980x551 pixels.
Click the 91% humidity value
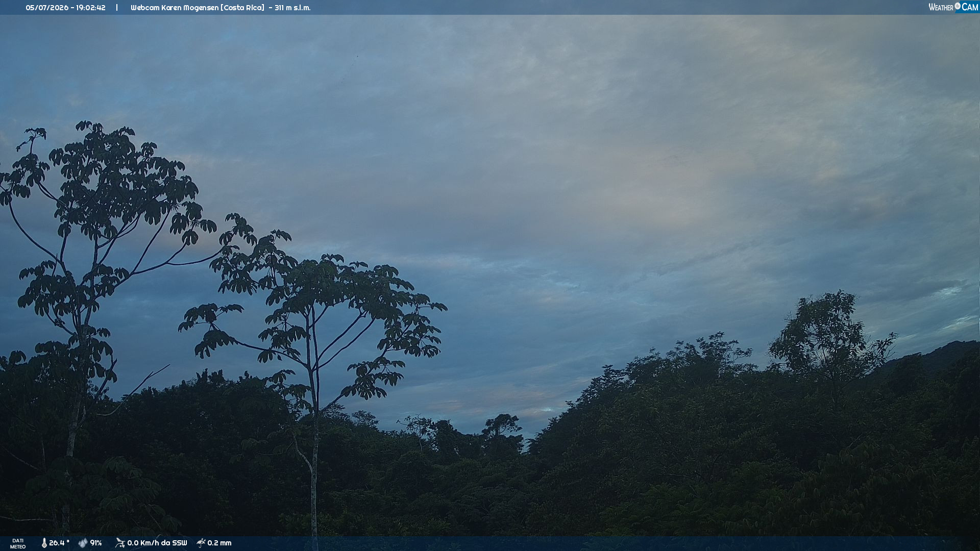[x=96, y=543]
